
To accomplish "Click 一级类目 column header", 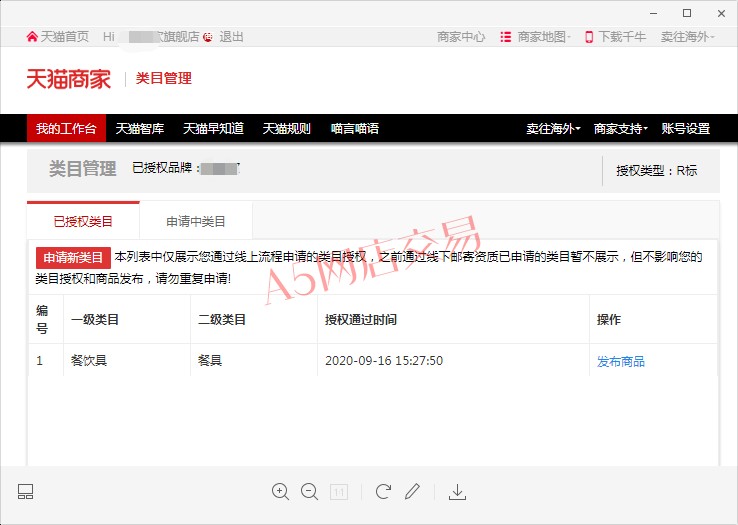I will (x=95, y=319).
